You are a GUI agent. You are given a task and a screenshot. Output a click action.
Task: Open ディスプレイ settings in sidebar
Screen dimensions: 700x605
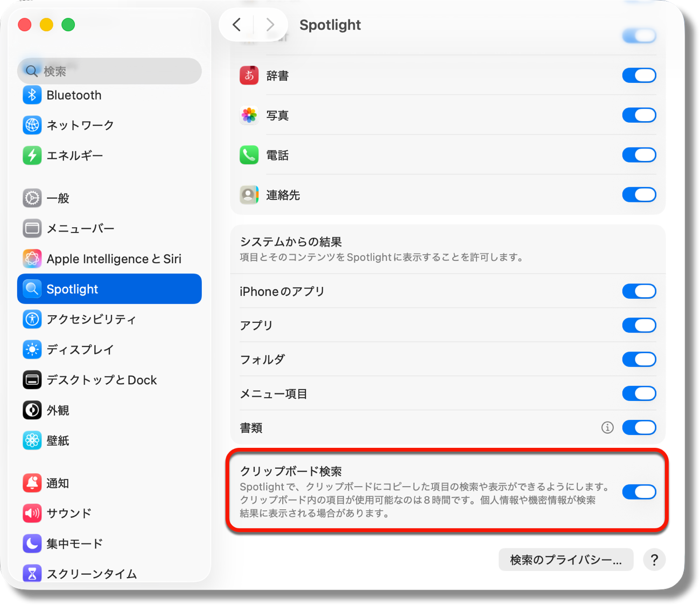click(x=80, y=350)
